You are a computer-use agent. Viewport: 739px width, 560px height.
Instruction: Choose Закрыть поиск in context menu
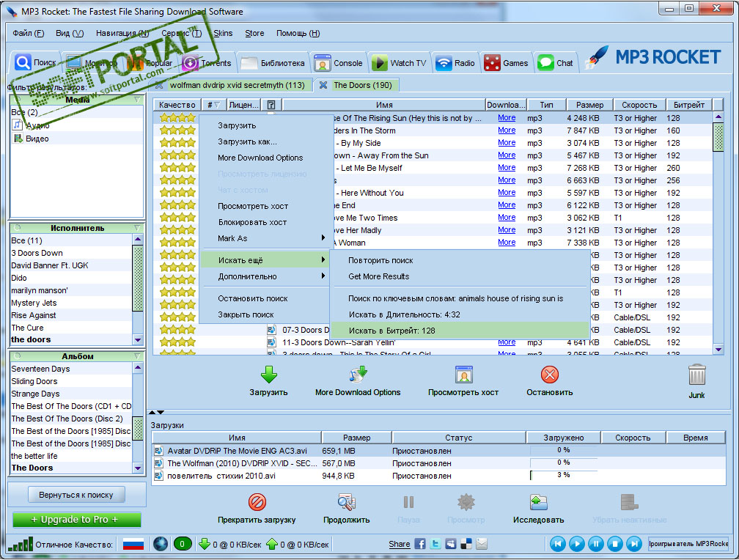[x=265, y=314]
